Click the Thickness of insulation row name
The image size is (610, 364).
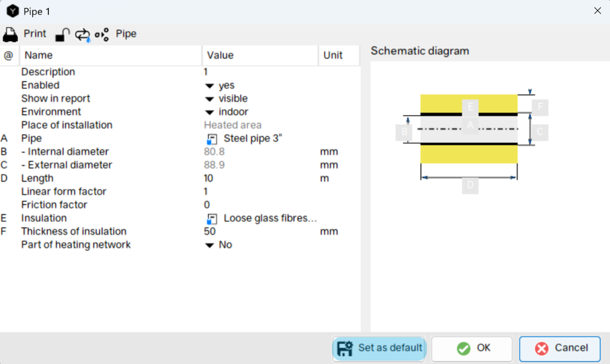click(74, 231)
